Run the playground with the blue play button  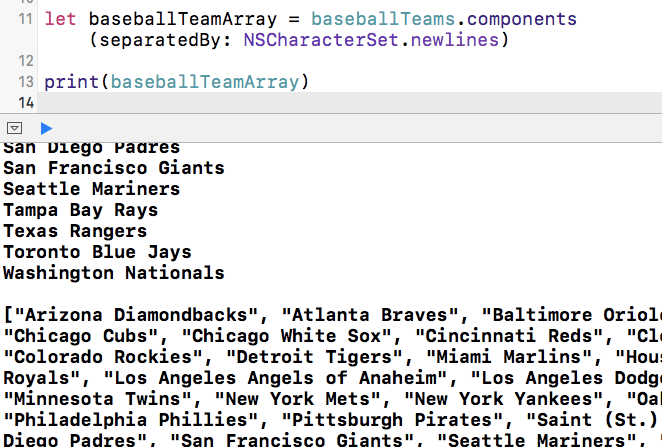click(x=46, y=128)
